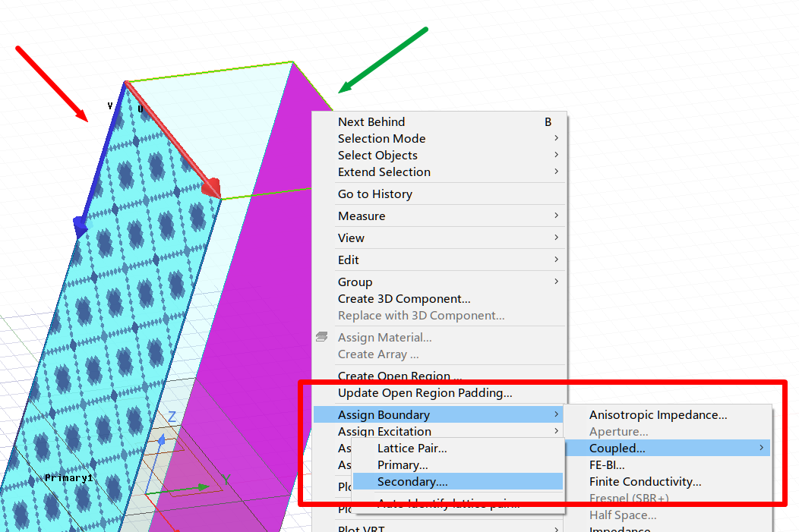Expand arrow next to View
The height and width of the screenshot is (532, 799).
point(557,238)
